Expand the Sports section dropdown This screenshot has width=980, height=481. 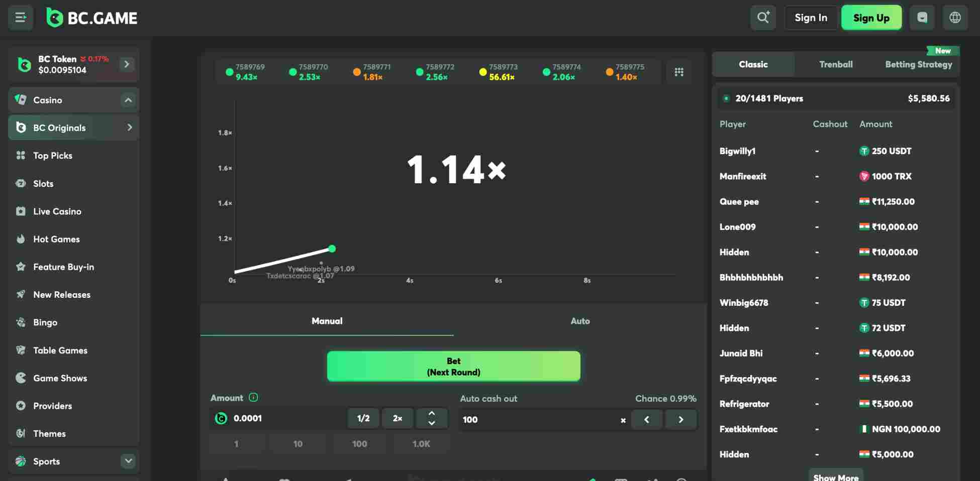click(x=128, y=460)
